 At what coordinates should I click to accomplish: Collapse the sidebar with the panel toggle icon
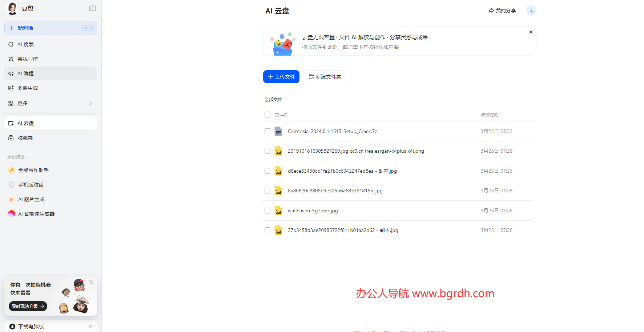pos(93,8)
